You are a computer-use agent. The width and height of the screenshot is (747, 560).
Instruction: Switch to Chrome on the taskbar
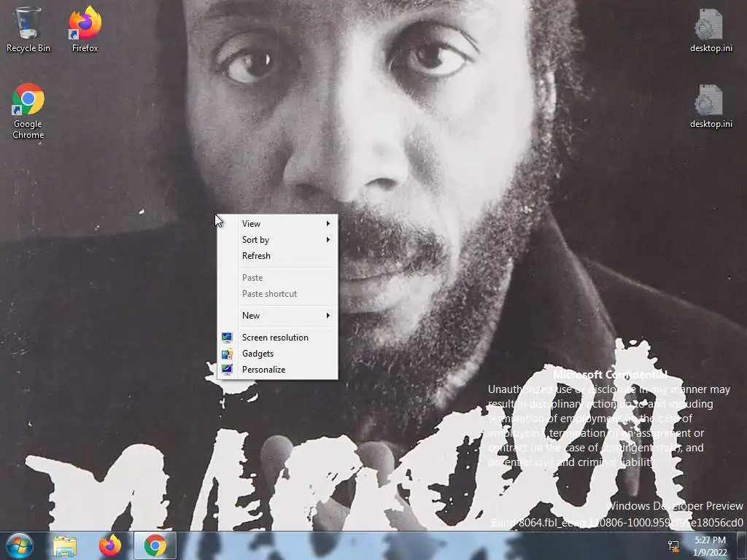coord(155,545)
